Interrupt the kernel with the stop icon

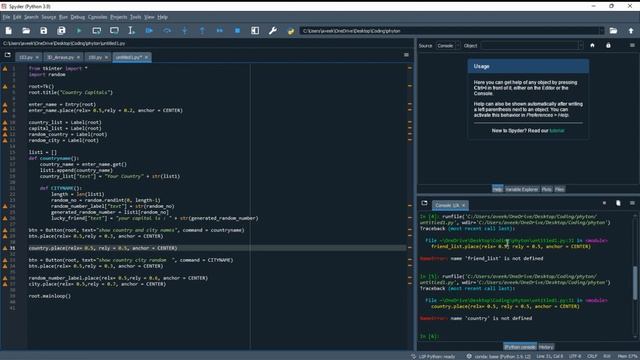coord(604,203)
